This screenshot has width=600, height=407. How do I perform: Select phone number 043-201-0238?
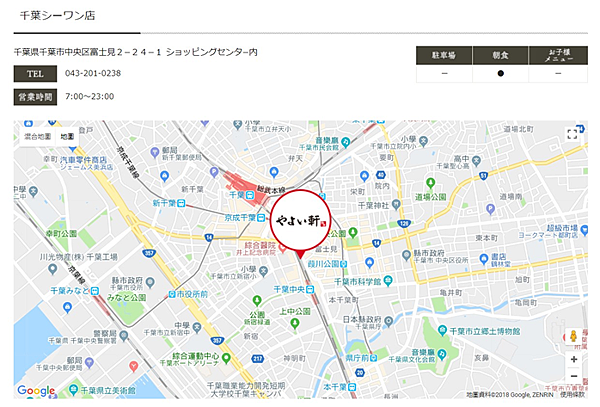point(93,73)
